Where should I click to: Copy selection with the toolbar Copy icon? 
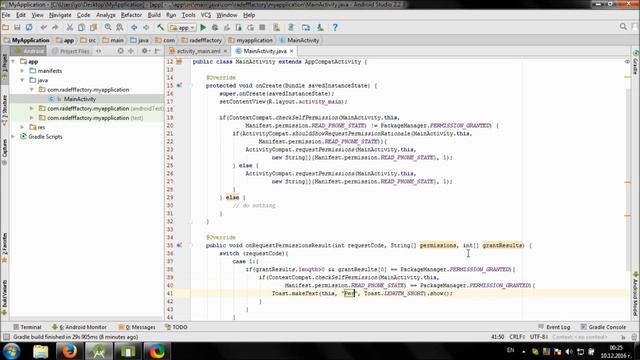[81, 27]
